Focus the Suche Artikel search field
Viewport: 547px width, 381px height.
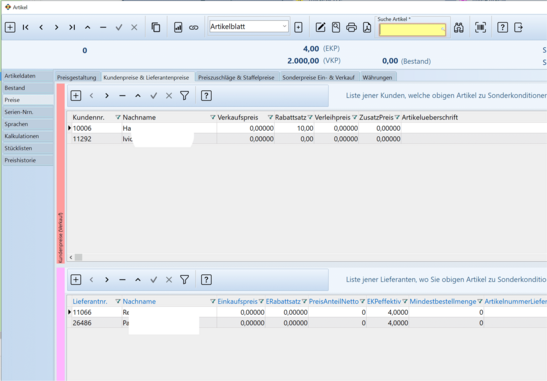coord(412,30)
